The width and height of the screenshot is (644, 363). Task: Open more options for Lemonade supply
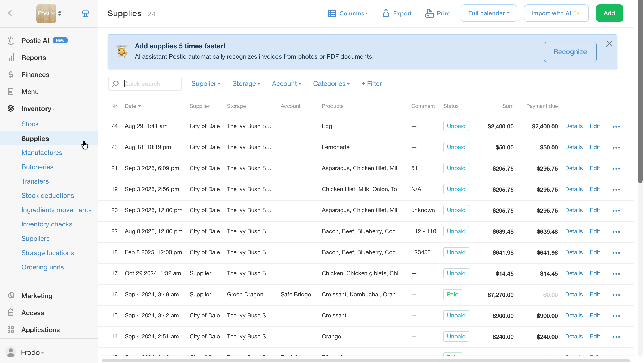click(616, 148)
